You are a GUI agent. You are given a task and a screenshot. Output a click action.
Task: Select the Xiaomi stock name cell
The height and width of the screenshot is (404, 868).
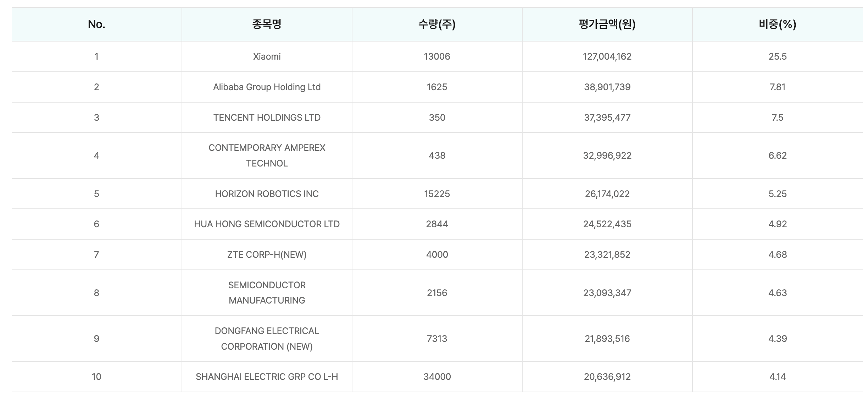coord(267,56)
